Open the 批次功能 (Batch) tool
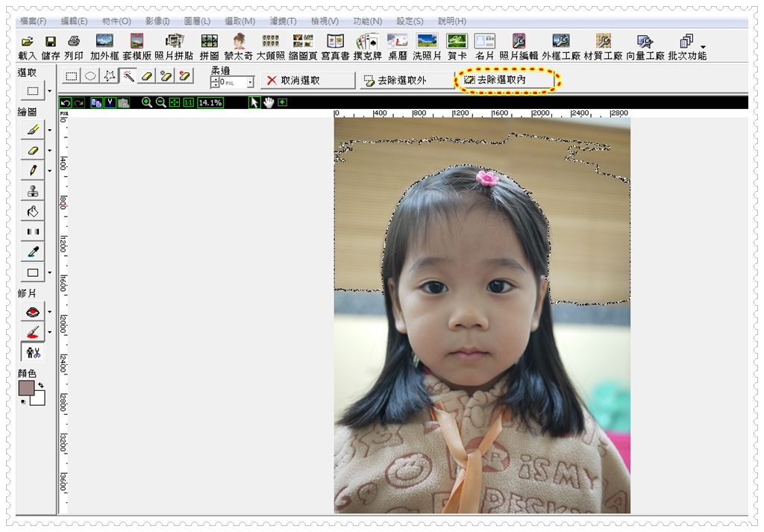The height and width of the screenshot is (532, 764). (x=687, y=47)
